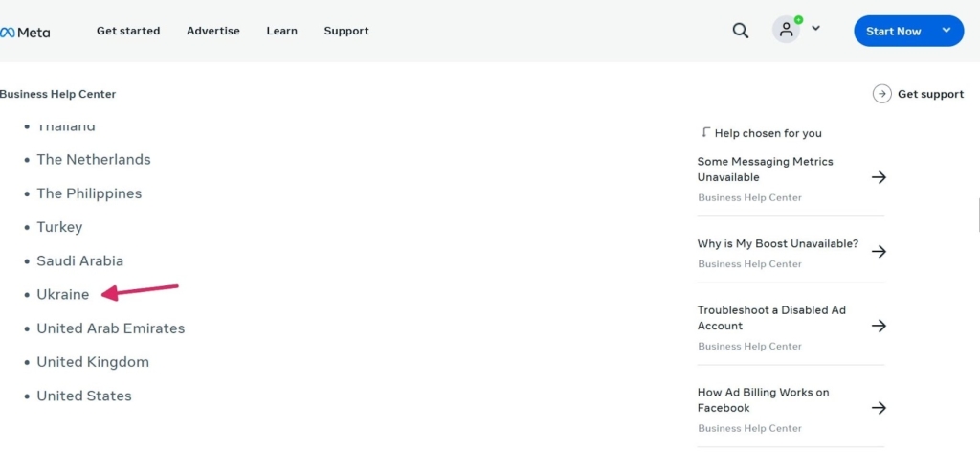Click arrow beside Why is My Boost Unavailable
Viewport: 980px width, 453px height.
pos(879,252)
